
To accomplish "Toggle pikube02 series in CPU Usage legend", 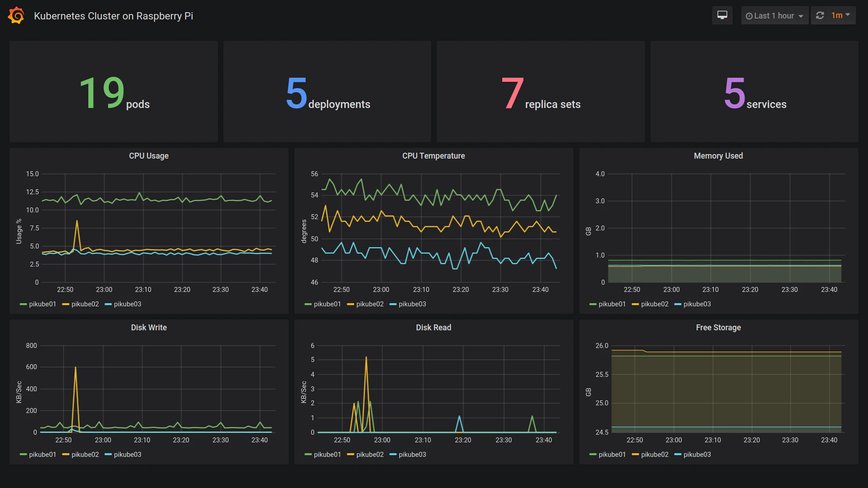I will [x=80, y=304].
